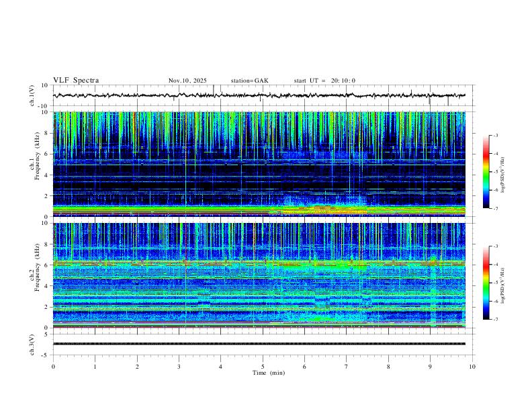The width and height of the screenshot is (532, 411).
Task: Click the "3" time axis tick label
Action: click(179, 367)
